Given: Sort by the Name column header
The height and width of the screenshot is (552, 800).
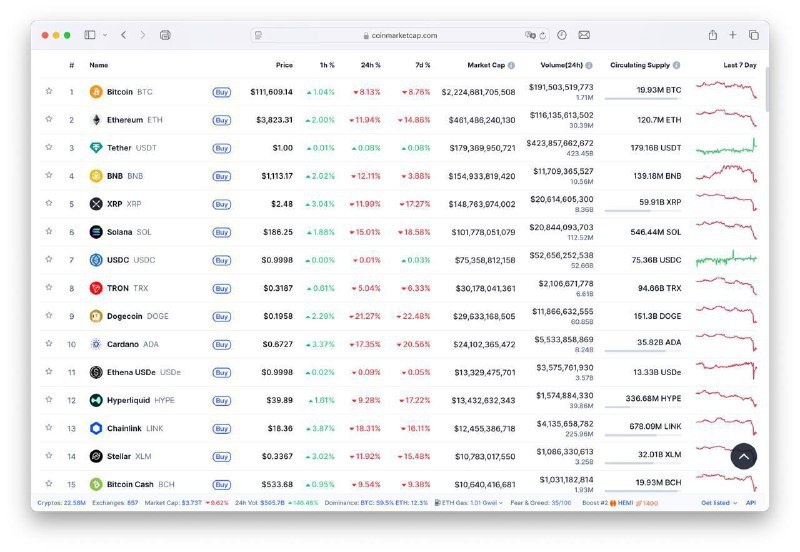Looking at the screenshot, I should click(x=98, y=65).
